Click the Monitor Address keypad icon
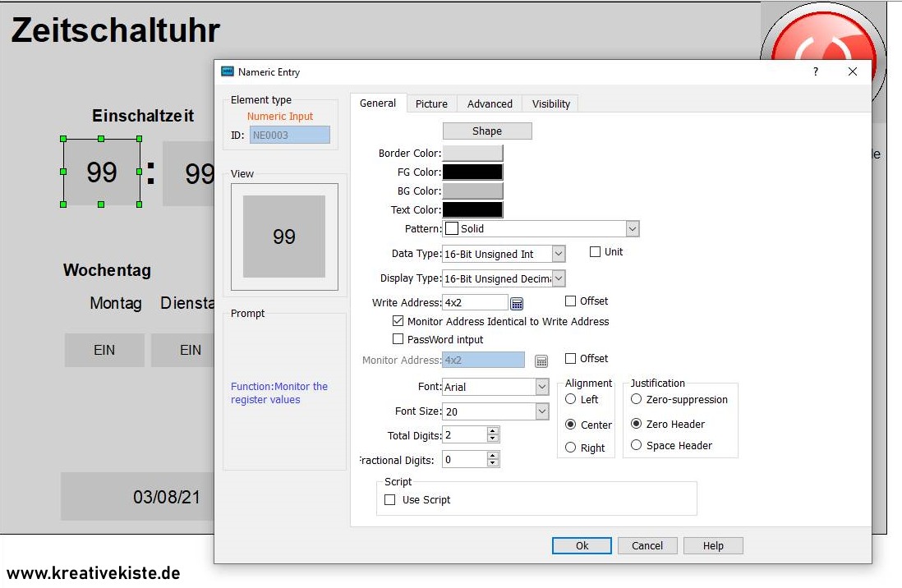This screenshot has height=588, width=902. (x=541, y=361)
